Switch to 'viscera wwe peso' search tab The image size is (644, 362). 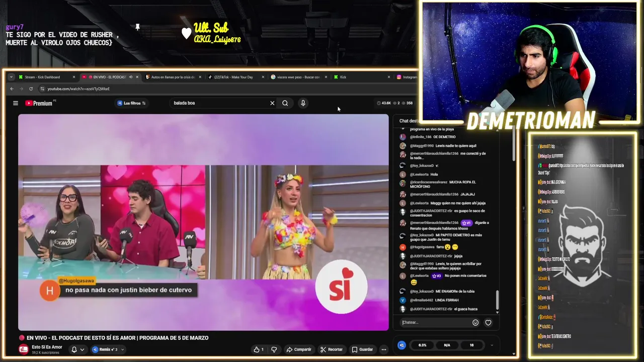pyautogui.click(x=298, y=77)
